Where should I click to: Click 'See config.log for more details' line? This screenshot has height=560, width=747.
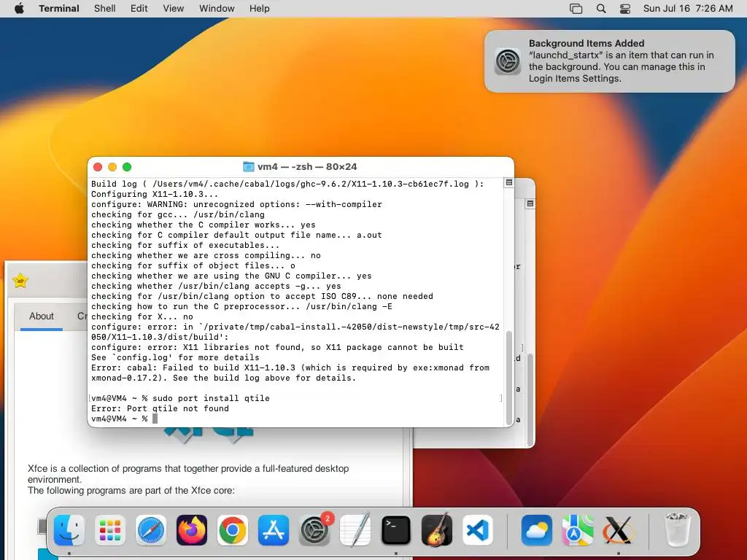[175, 357]
